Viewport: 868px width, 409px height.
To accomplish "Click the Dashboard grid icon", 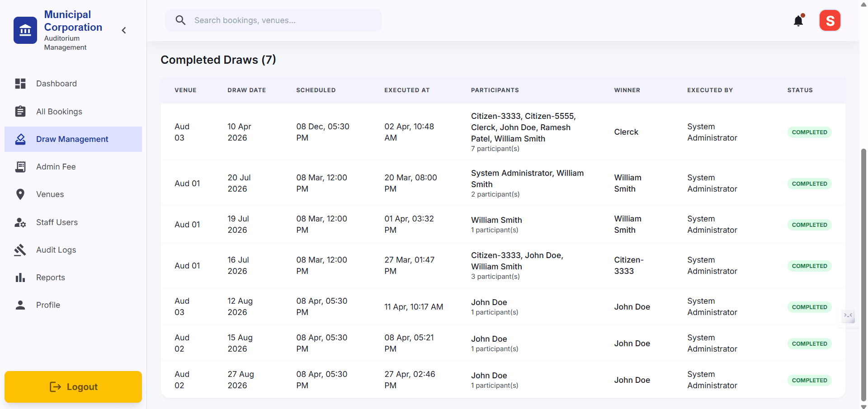I will pos(20,84).
